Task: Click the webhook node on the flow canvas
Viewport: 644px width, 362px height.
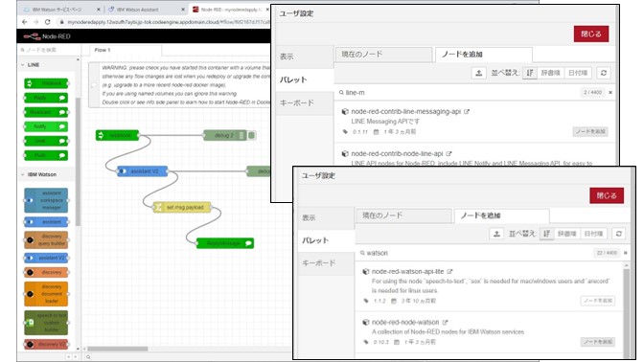Action: coord(118,135)
